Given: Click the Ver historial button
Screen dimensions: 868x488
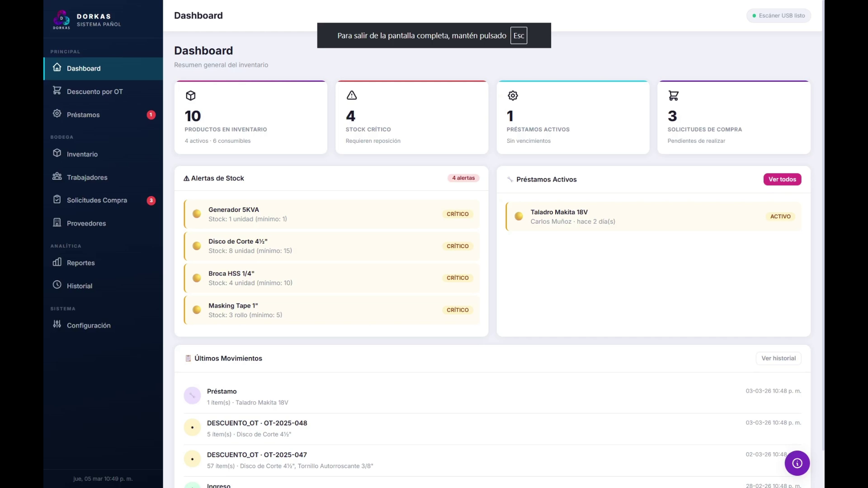Looking at the screenshot, I should pos(778,358).
